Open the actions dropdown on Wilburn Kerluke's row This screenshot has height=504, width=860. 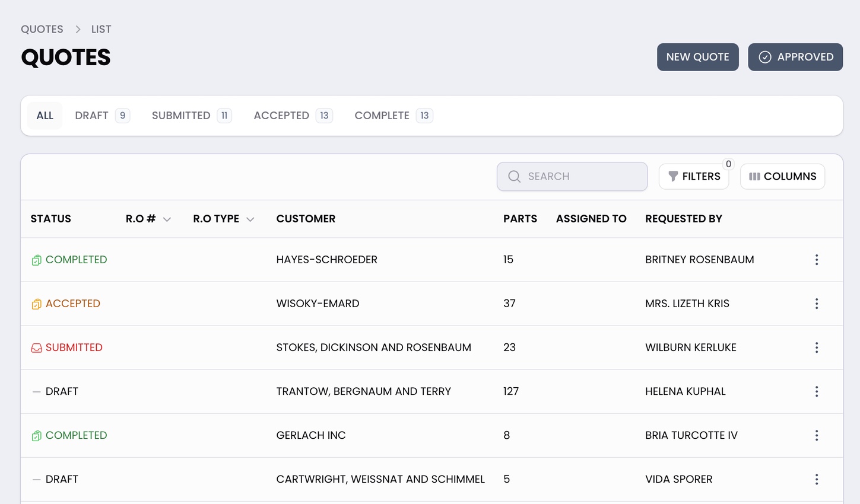pos(817,347)
